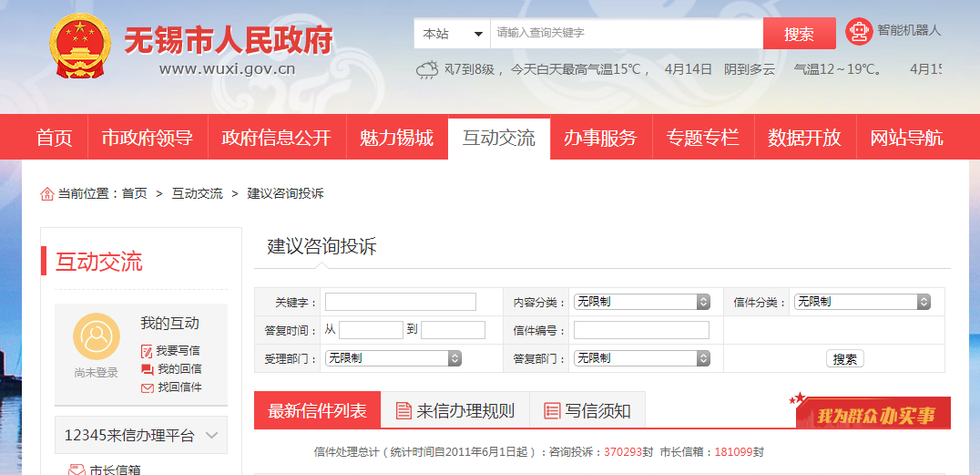980x475 pixels.
Task: Expand the 受理部门 dropdown
Action: pos(393,358)
